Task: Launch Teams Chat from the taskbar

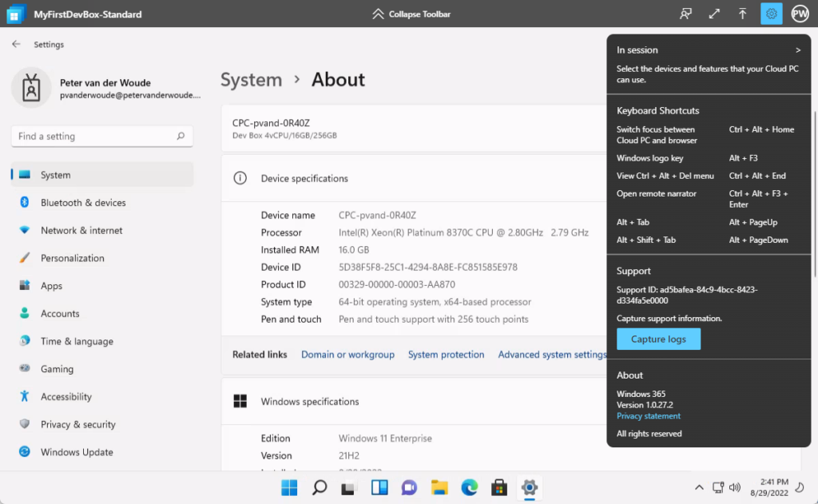Action: pyautogui.click(x=409, y=487)
